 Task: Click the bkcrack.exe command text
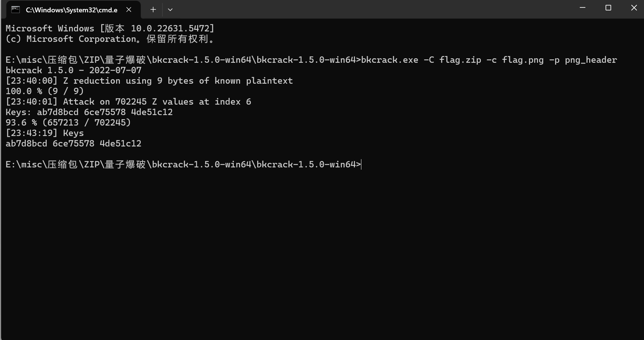click(390, 60)
